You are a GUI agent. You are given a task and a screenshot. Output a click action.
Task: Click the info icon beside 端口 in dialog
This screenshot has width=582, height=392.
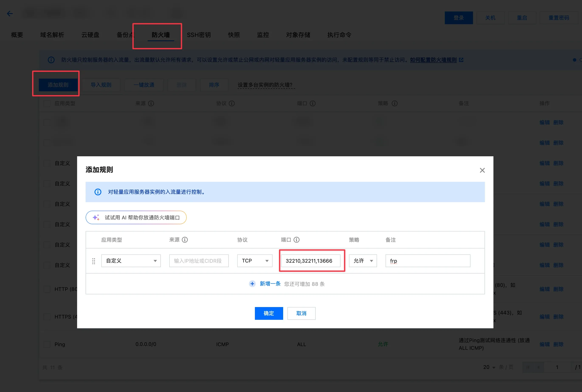(297, 240)
